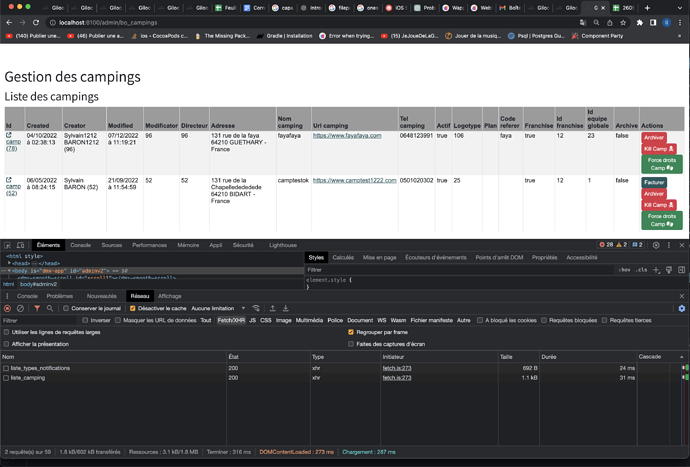
Task: Stop network recording with the red record icon
Action: tap(7, 309)
